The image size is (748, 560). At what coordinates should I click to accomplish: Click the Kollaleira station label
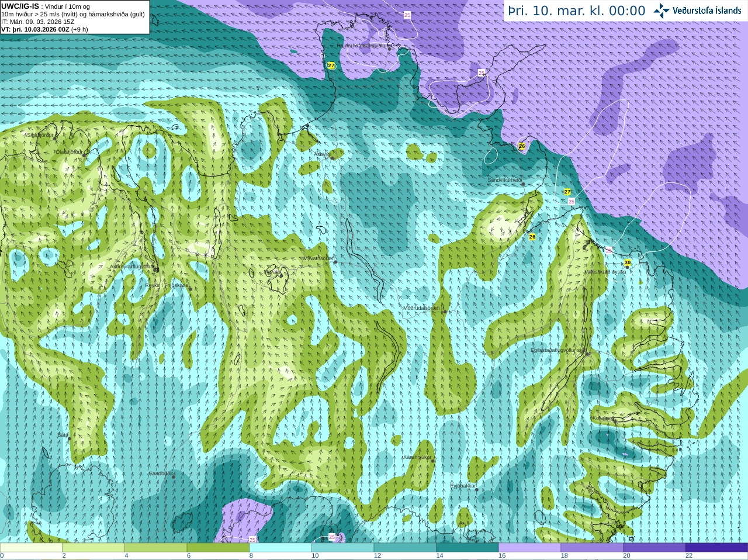(602, 418)
